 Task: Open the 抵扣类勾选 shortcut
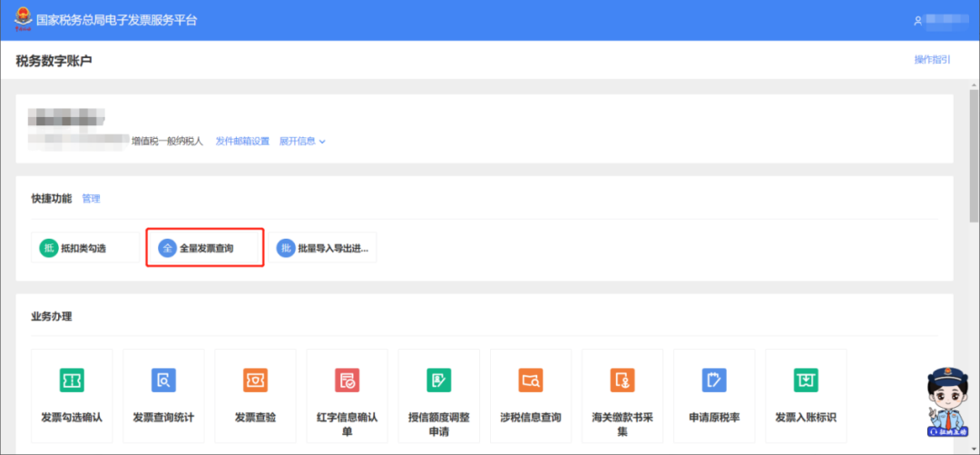pyautogui.click(x=85, y=248)
